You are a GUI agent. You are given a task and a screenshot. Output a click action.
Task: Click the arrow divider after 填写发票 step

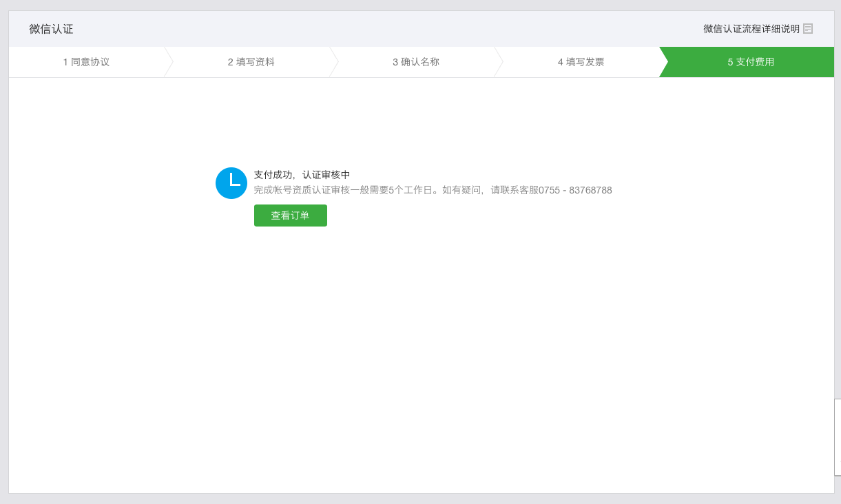(665, 61)
